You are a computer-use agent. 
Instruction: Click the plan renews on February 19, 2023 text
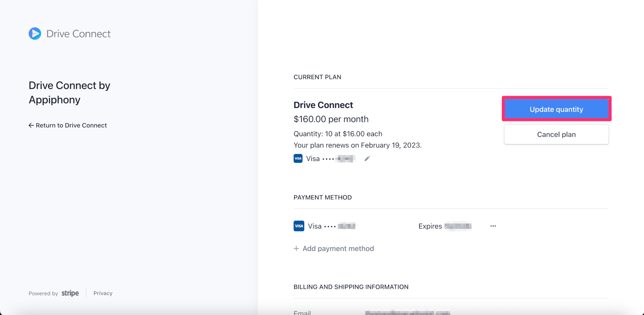[358, 145]
